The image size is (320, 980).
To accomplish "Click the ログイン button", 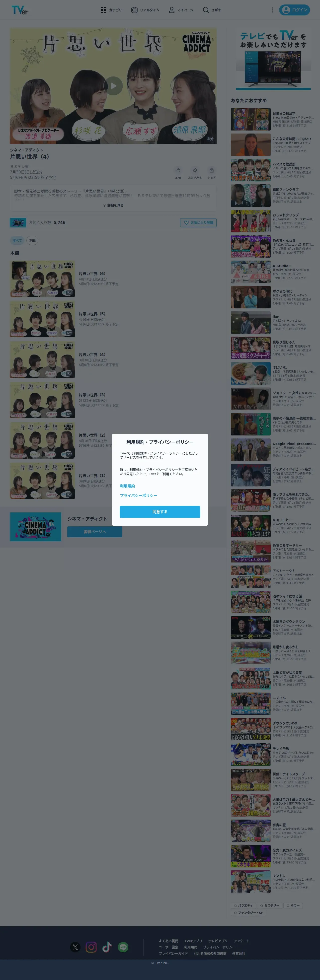I will click(x=295, y=10).
